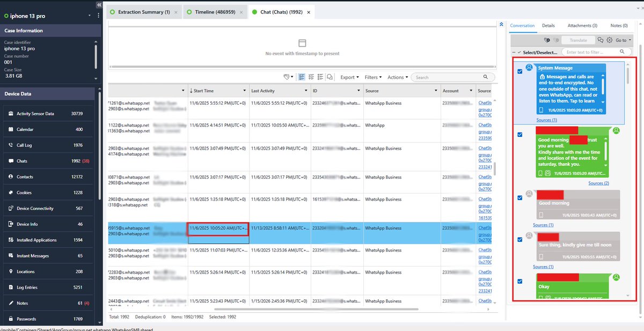Open the Device Connectivity category

47,208
